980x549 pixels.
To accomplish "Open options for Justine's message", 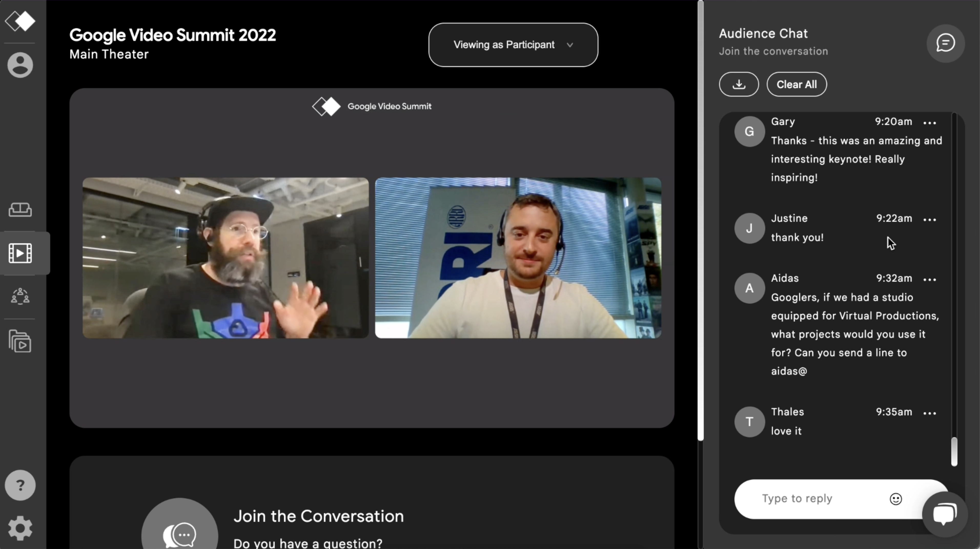I will pos(930,219).
